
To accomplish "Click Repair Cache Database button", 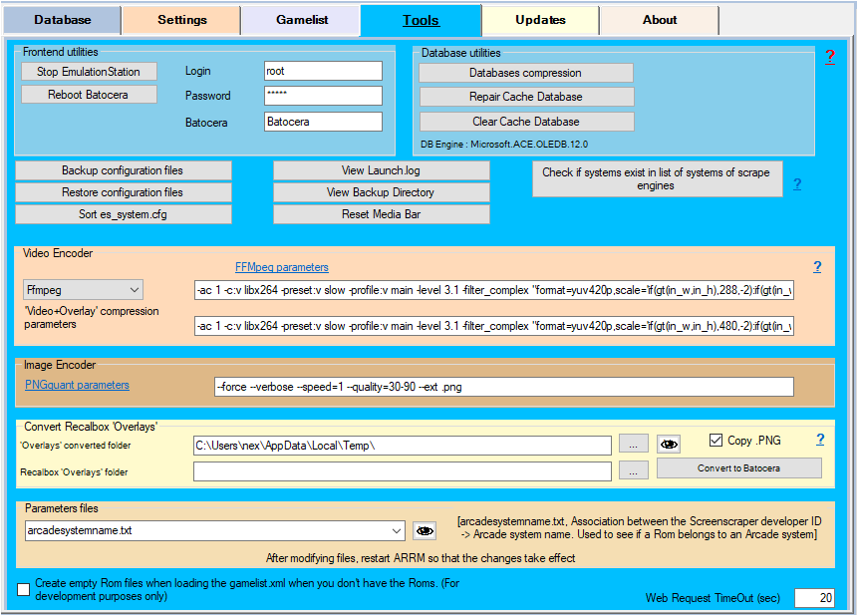I will [525, 97].
